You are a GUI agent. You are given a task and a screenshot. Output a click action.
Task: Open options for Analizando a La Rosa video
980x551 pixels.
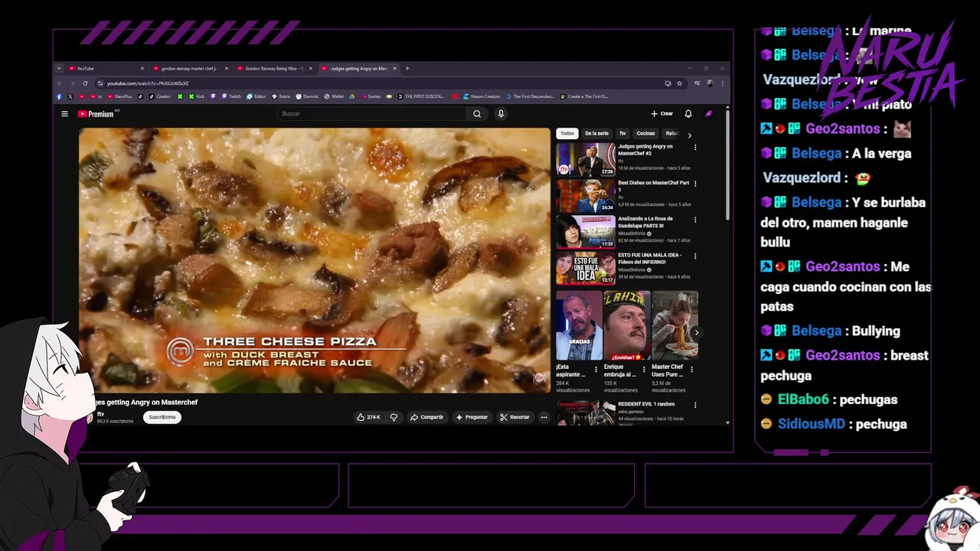coord(695,220)
